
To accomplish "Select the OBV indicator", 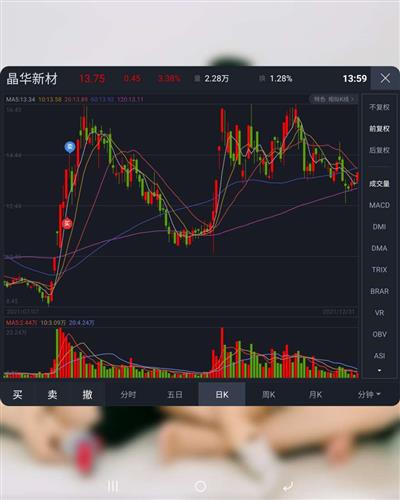I will [x=379, y=334].
